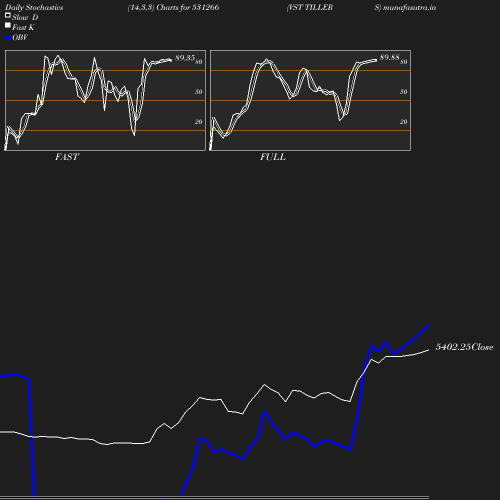Click the Fast K legend swatch
Image resolution: width=500 pixels, height=500 pixels.
pyautogui.click(x=8, y=25)
